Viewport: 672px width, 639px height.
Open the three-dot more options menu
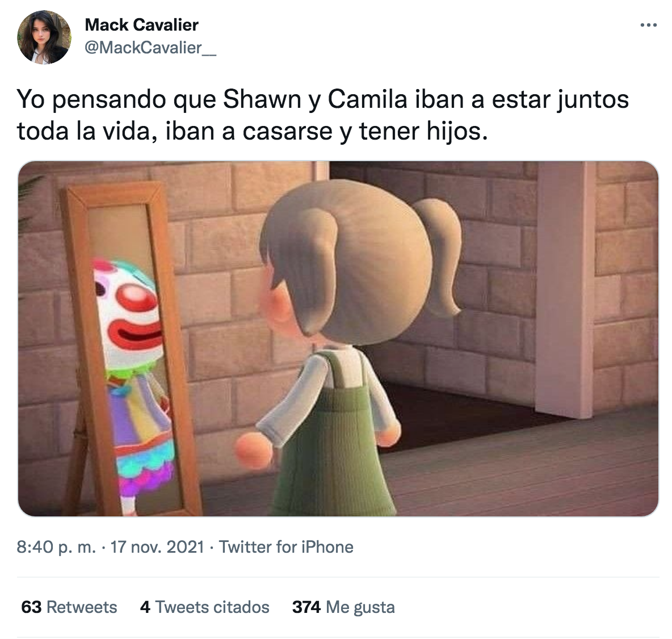pos(648,26)
